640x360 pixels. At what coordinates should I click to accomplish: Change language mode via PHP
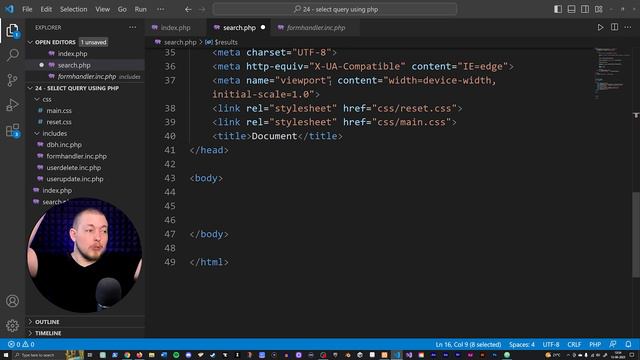(595, 344)
